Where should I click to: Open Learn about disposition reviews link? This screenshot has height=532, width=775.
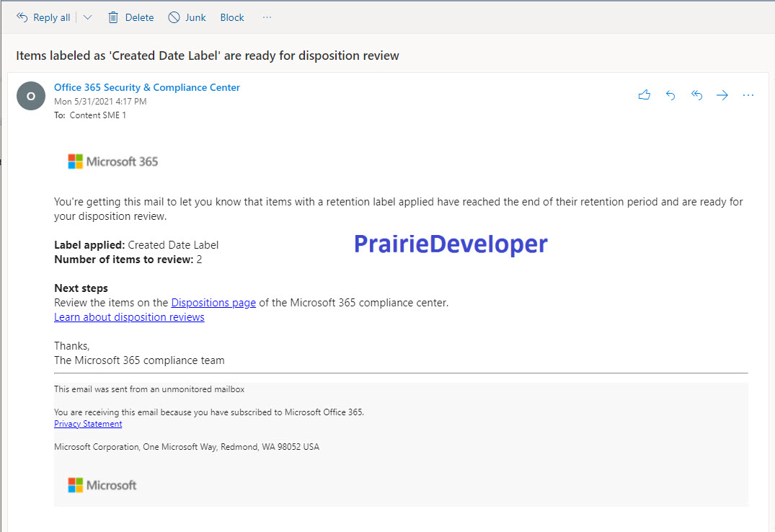point(129,317)
